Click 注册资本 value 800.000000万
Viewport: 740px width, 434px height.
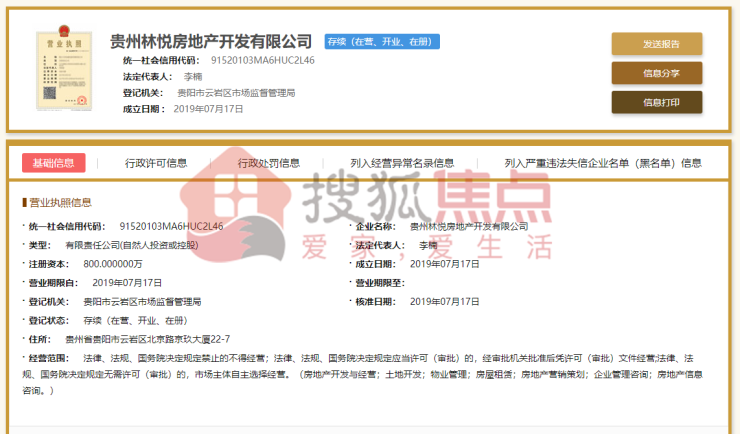(x=113, y=264)
